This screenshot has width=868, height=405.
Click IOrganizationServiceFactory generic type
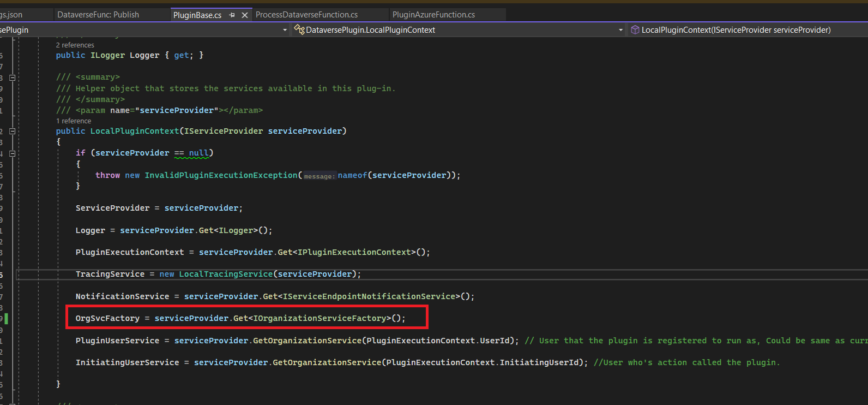point(320,318)
